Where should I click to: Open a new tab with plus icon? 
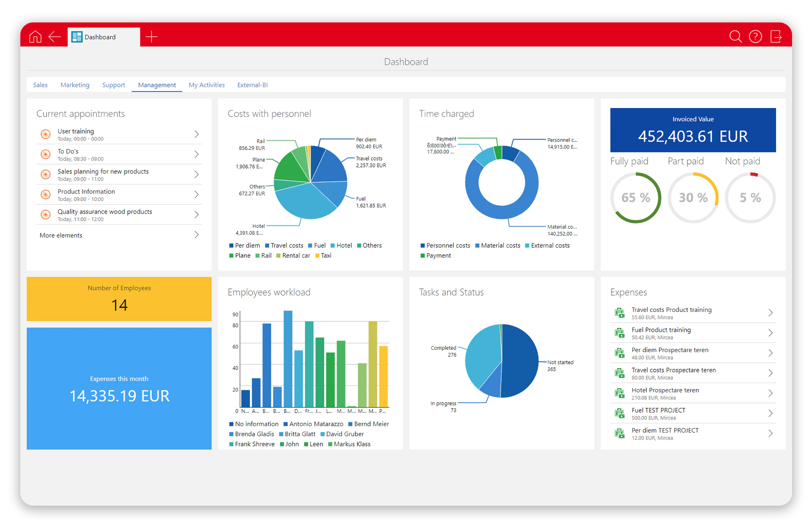151,37
